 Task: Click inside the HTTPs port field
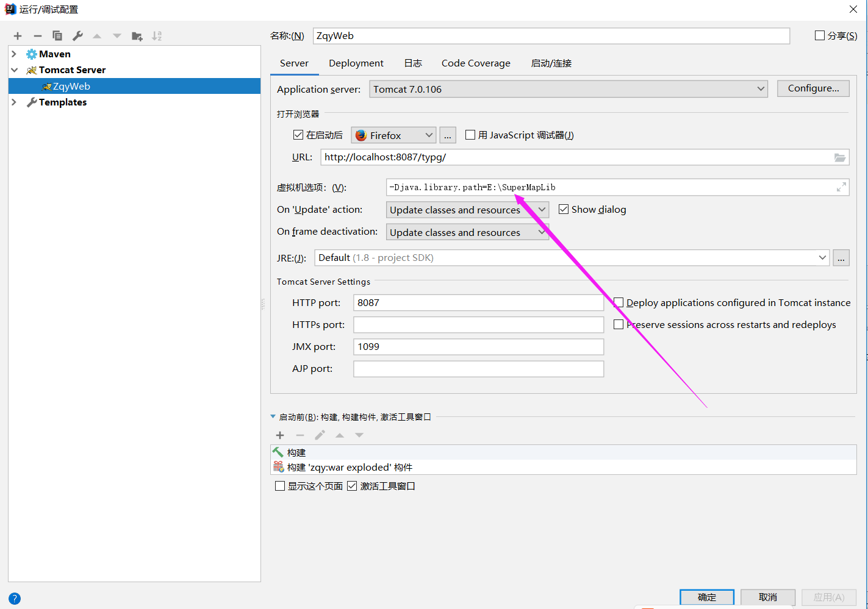pyautogui.click(x=478, y=324)
